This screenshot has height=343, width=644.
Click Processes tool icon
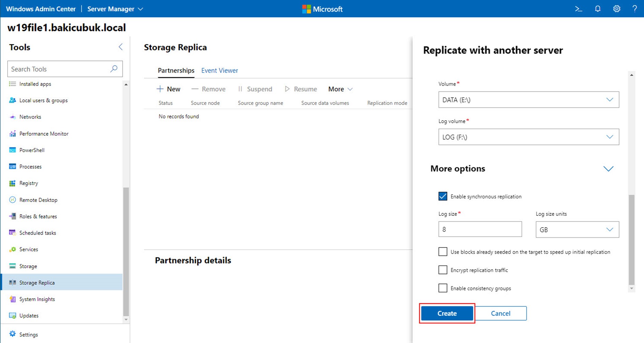(x=12, y=166)
